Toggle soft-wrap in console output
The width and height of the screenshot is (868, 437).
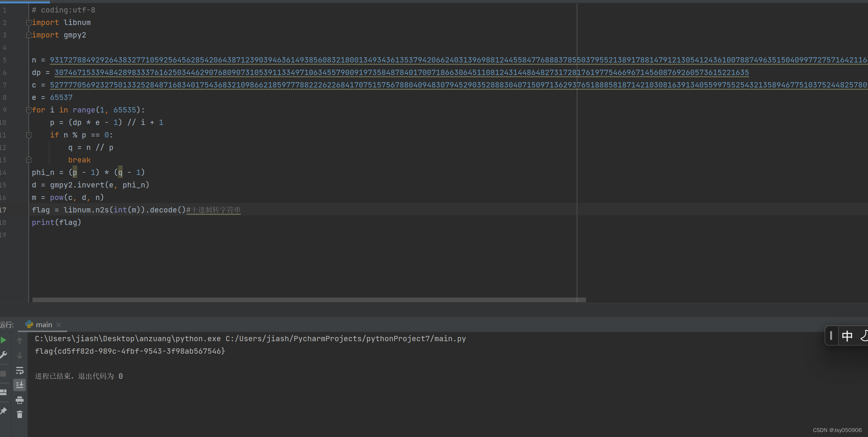pos(20,371)
